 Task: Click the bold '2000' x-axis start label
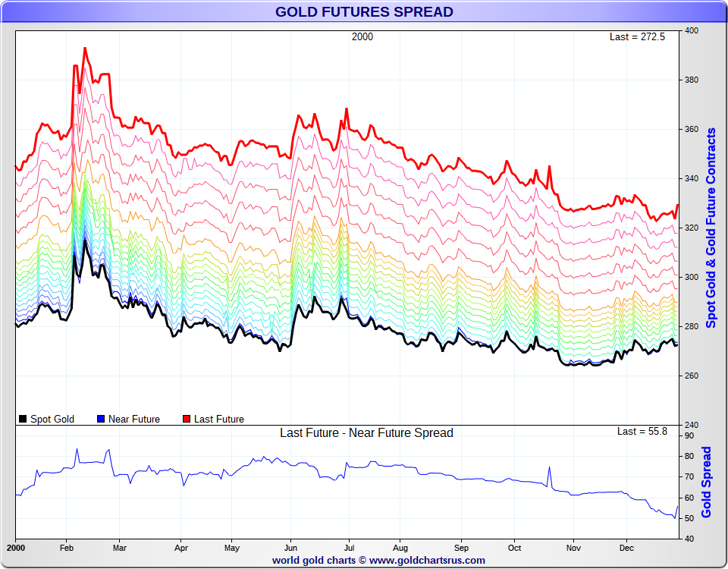16,548
